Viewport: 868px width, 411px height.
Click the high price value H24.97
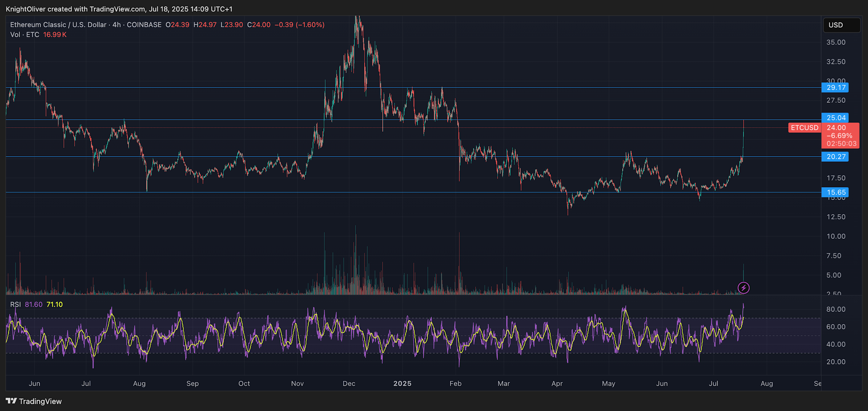click(x=205, y=25)
